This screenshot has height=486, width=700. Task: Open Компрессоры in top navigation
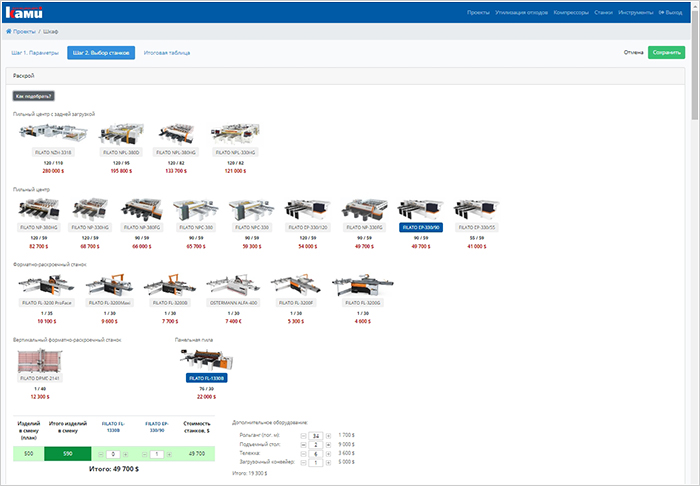point(571,12)
